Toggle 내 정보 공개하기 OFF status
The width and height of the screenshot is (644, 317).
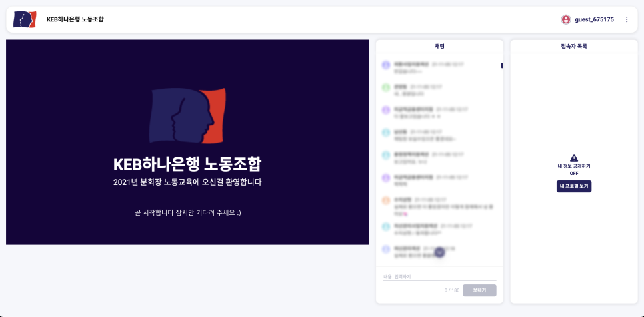click(574, 173)
